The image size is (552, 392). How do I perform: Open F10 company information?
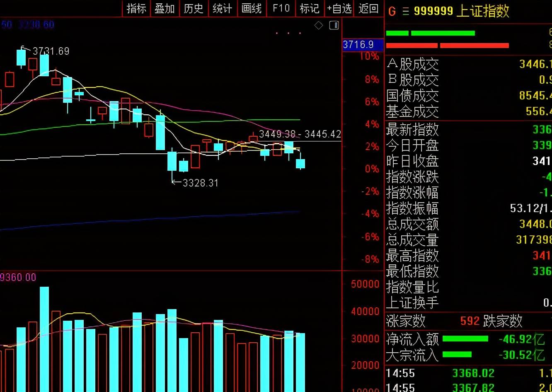[x=281, y=8]
